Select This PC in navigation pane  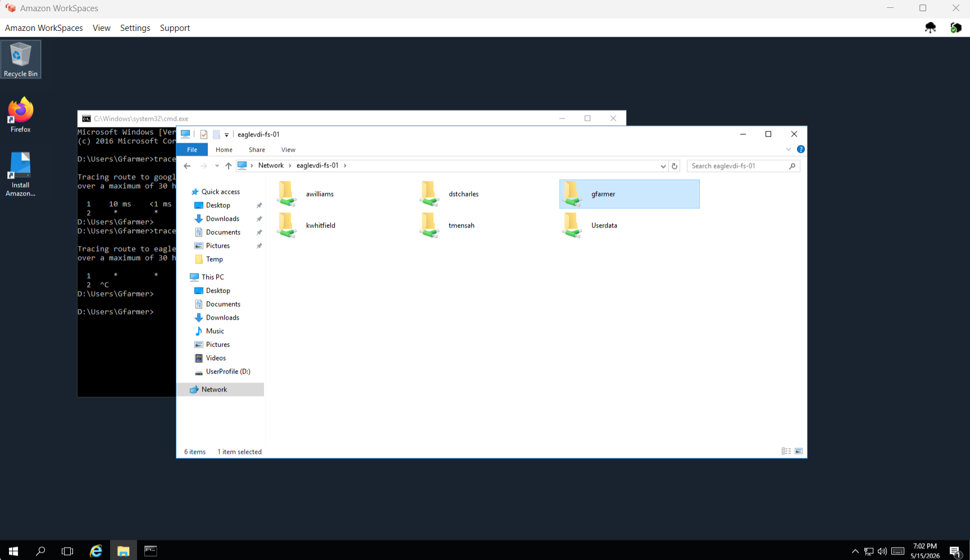(x=212, y=277)
